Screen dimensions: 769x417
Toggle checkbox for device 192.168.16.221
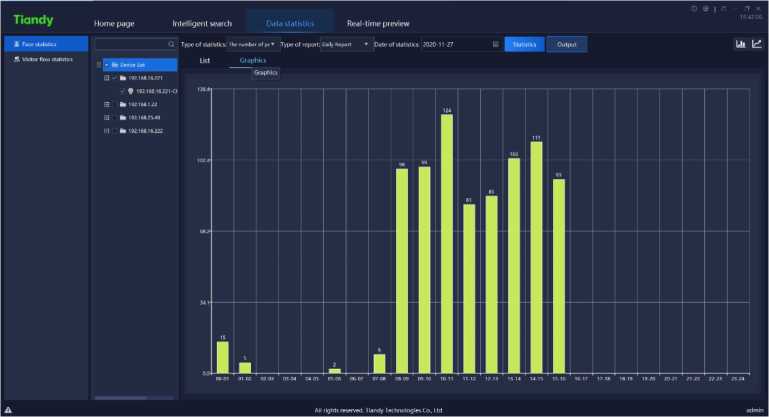pos(114,77)
